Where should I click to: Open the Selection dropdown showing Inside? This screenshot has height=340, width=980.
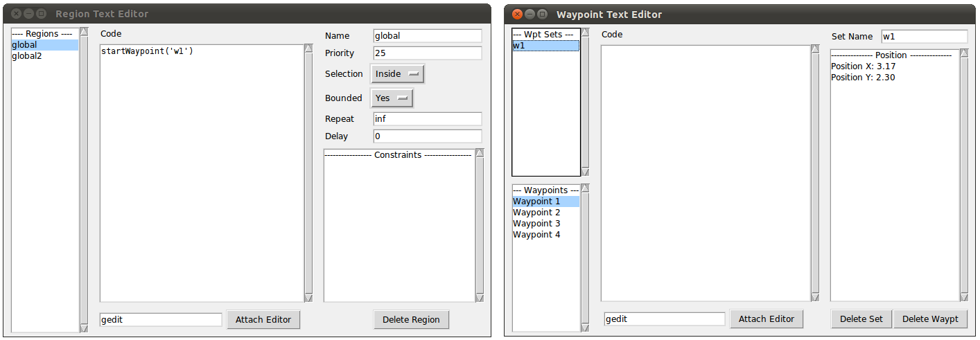pyautogui.click(x=398, y=74)
